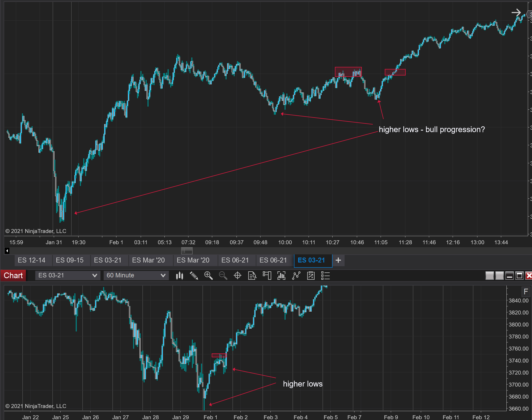Open the chart properties list icon
Screen dimensions: 532x420
(x=326, y=276)
